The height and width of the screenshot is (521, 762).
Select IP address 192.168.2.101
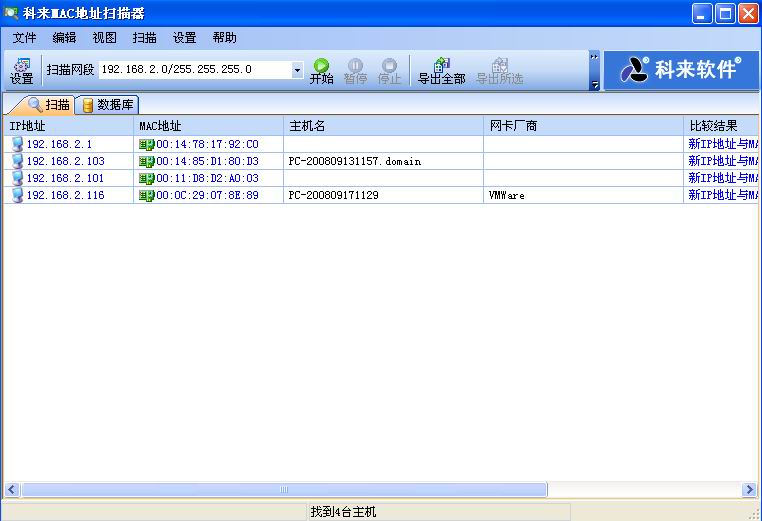(x=65, y=178)
